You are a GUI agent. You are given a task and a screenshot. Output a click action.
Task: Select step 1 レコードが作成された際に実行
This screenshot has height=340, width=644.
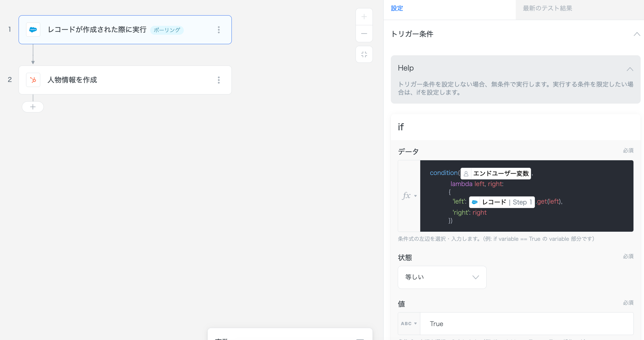click(x=97, y=30)
